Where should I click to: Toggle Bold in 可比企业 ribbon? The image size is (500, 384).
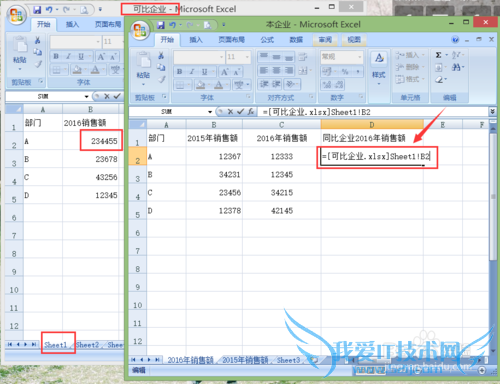click(56, 56)
